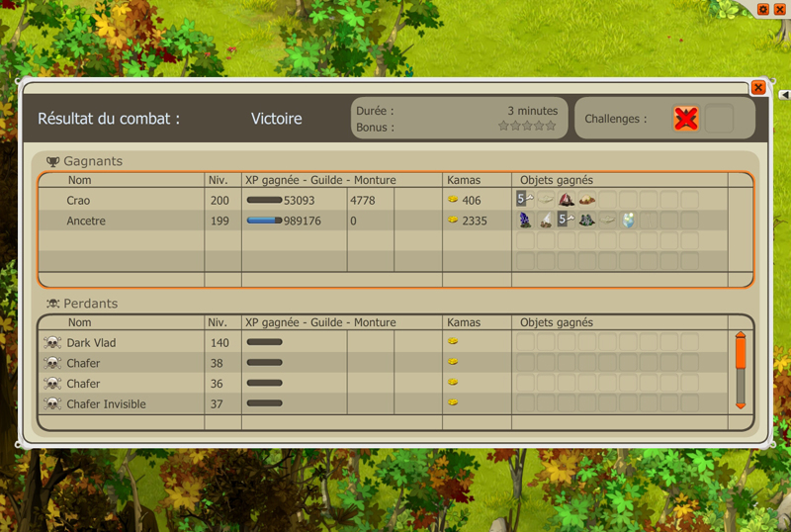Click Objets gagnés header in Gagnants table
The image size is (791, 532).
point(557,180)
